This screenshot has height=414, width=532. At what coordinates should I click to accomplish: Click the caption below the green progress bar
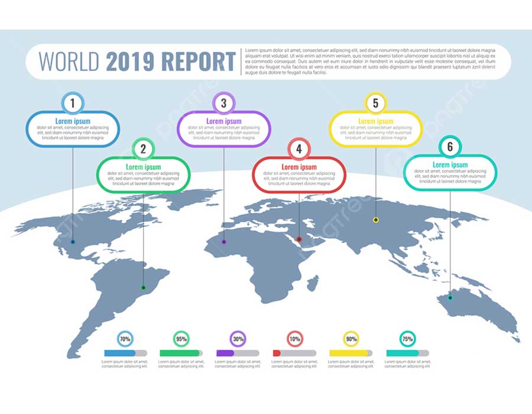point(181,364)
